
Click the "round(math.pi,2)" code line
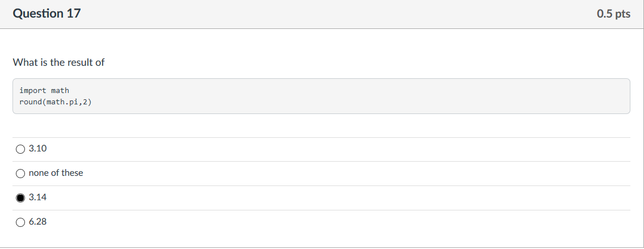[x=56, y=102]
